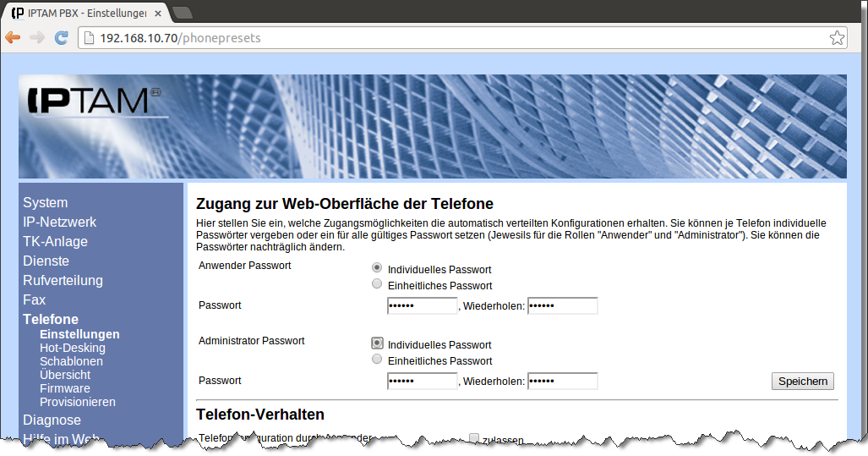868x456 pixels.
Task: Choose Individuelles Passwort for Administrator
Action: (x=377, y=343)
